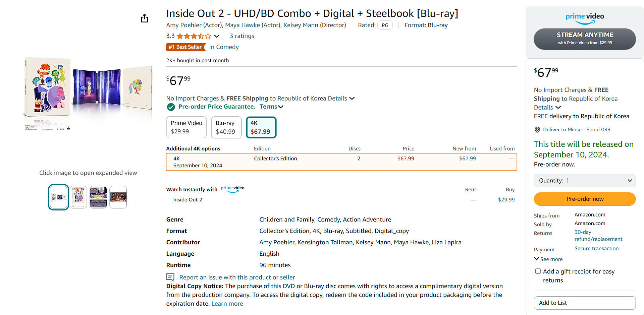Enable the gift receipt checkbox
The height and width of the screenshot is (315, 644).
click(x=538, y=271)
